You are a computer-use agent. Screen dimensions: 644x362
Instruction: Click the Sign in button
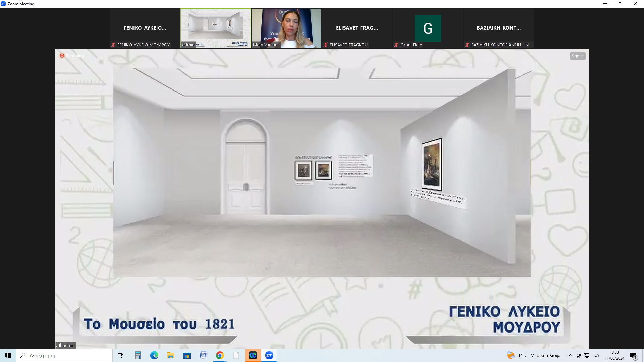[577, 56]
